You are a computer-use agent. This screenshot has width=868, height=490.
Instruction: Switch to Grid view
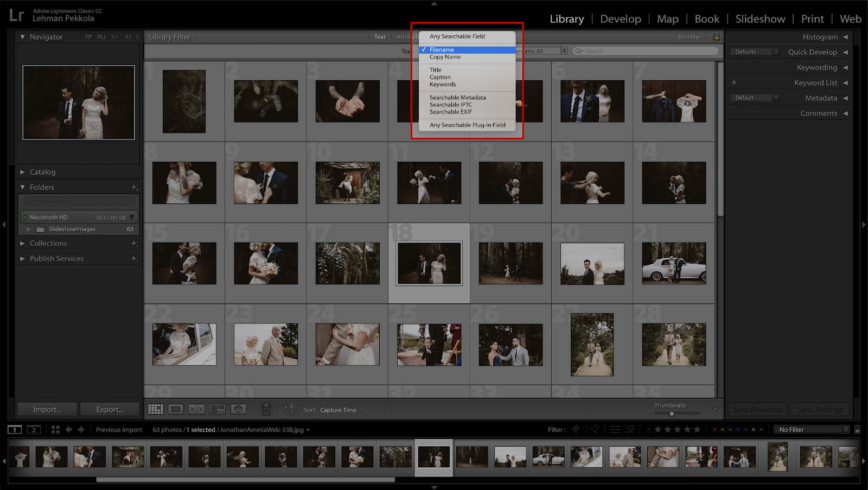tap(156, 409)
